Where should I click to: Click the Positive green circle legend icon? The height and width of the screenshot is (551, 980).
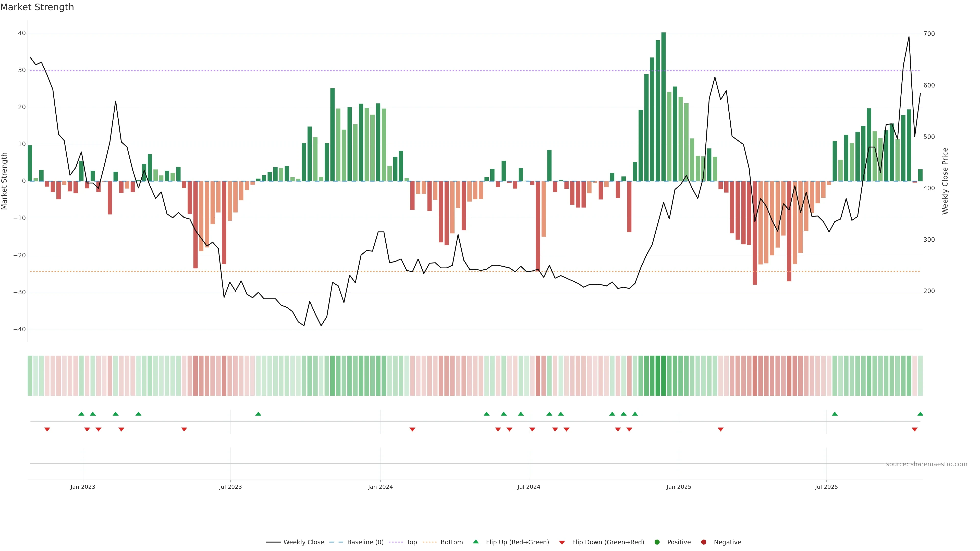[657, 542]
